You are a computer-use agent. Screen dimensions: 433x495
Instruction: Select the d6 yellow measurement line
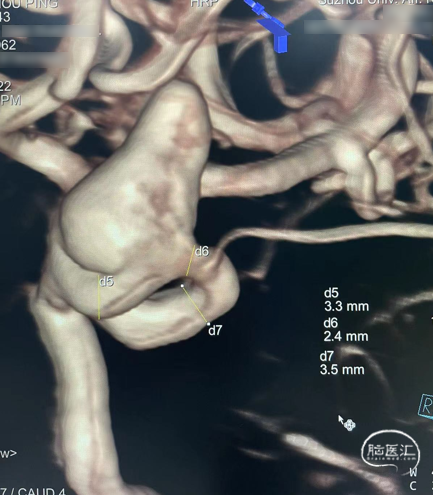tap(190, 261)
